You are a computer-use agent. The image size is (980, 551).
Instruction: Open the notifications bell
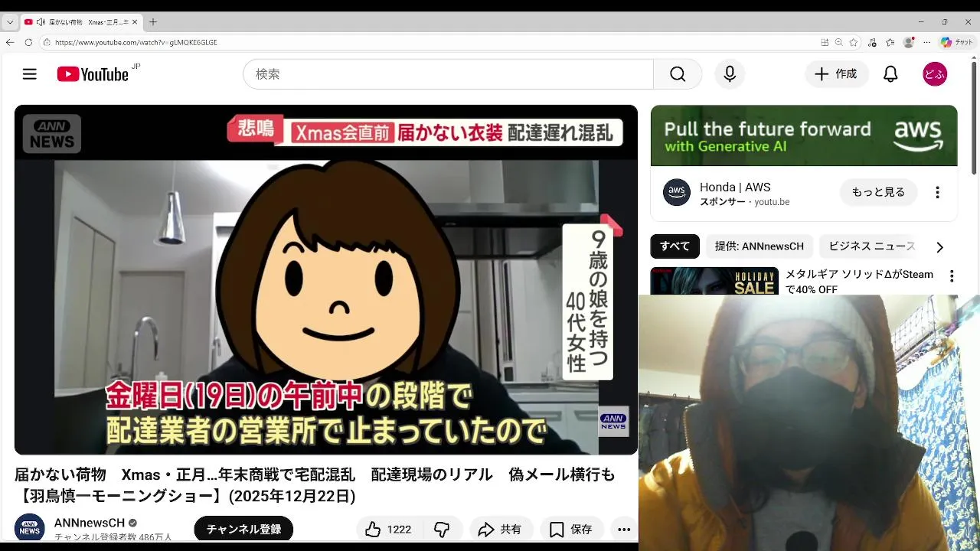(890, 74)
